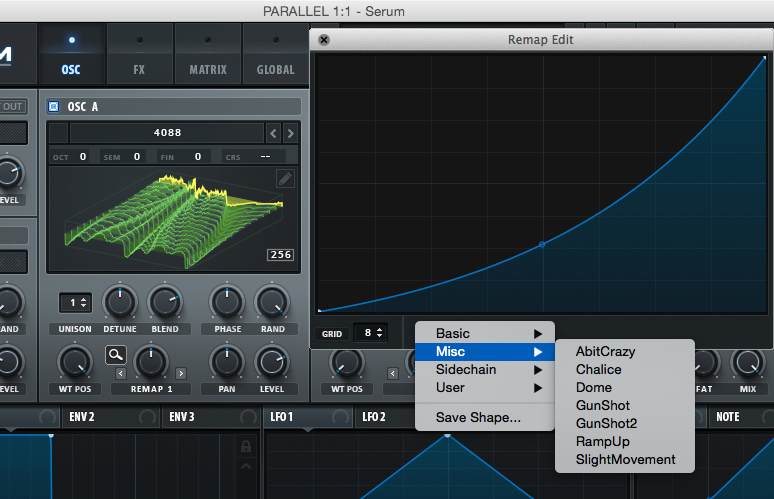Click the LFO 1 triangle peak point
The height and width of the screenshot is (499, 774).
[447, 436]
